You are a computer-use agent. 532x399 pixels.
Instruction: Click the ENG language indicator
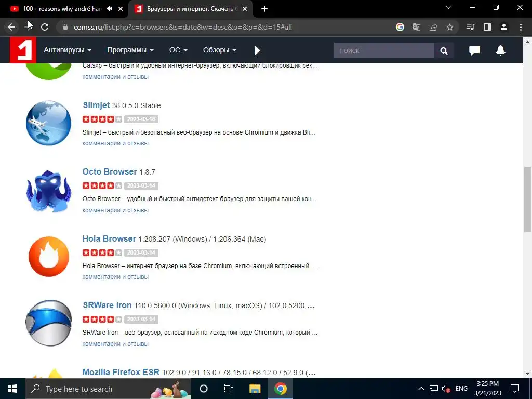461,389
